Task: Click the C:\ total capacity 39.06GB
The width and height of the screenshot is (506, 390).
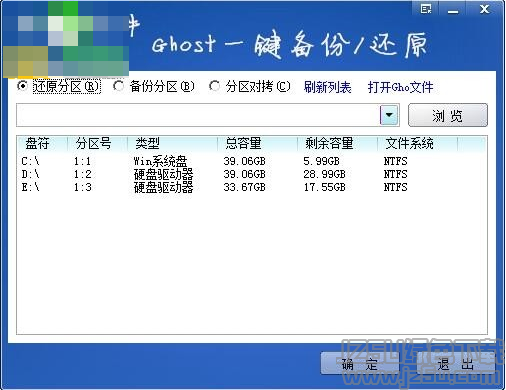Action: tap(244, 161)
